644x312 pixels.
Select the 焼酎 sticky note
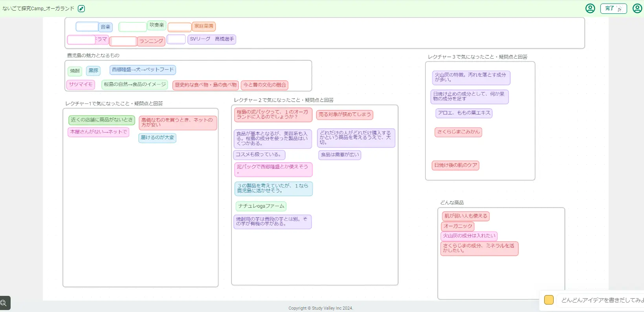click(75, 71)
